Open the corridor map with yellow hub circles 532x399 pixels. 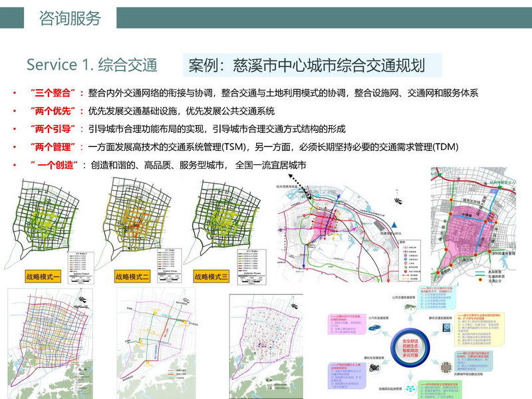[x=156, y=343]
